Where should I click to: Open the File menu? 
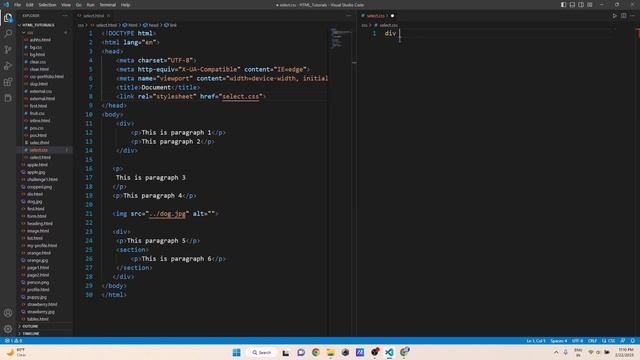[x=18, y=5]
